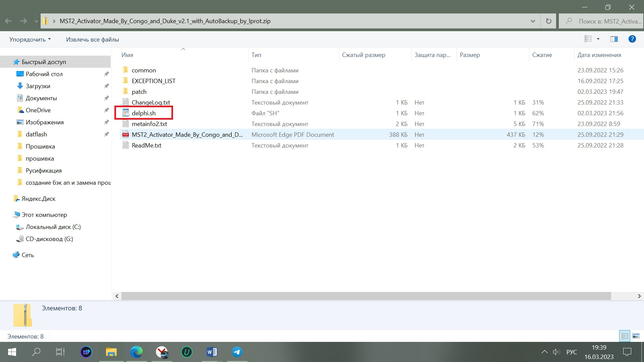Open the Упорядочить menu
Image resolution: width=644 pixels, height=362 pixels.
(x=30, y=39)
